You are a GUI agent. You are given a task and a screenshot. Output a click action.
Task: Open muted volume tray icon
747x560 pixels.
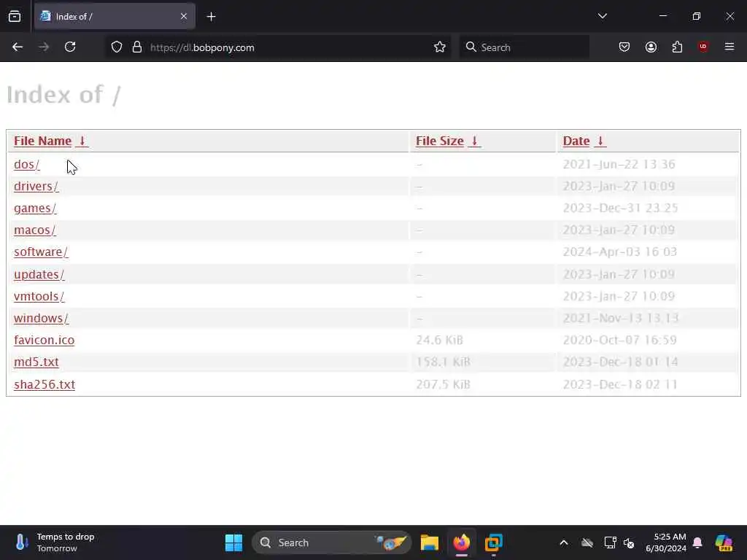click(x=629, y=542)
